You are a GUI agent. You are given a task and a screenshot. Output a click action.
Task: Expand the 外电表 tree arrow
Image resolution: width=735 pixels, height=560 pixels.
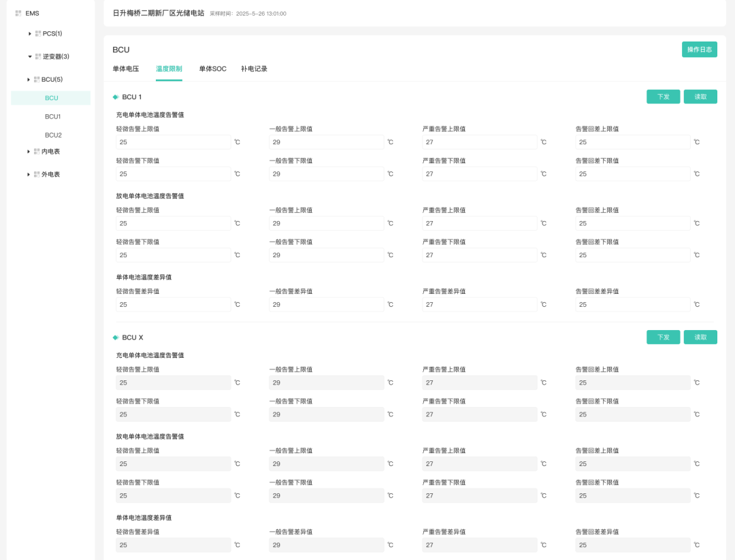[x=29, y=175]
